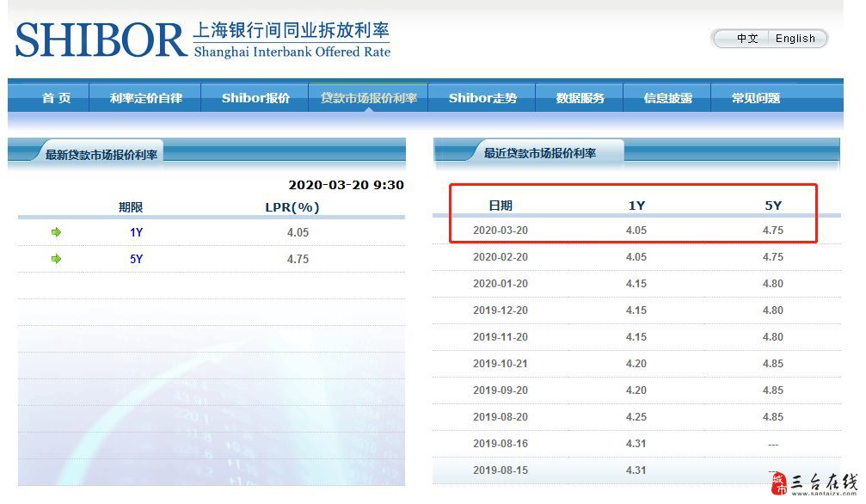Image resolution: width=866 pixels, height=504 pixels.
Task: Click date 2020-01-20 row
Action: click(x=501, y=284)
